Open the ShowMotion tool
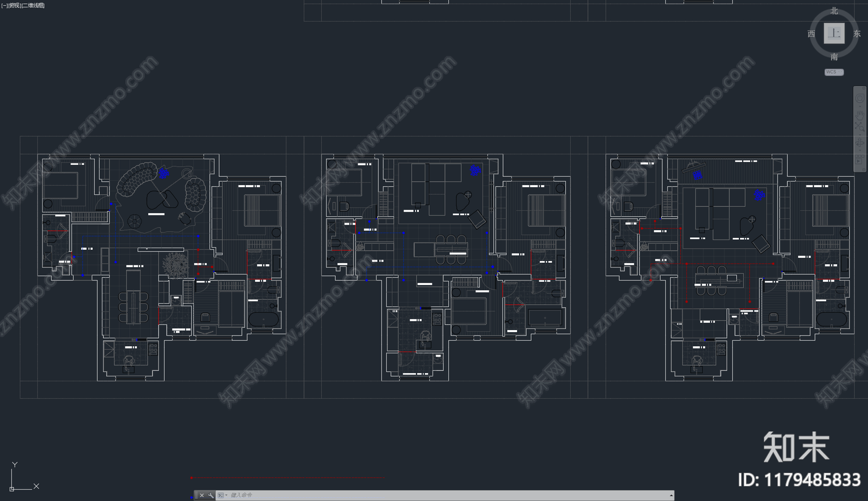This screenshot has height=501, width=868. pos(859,159)
